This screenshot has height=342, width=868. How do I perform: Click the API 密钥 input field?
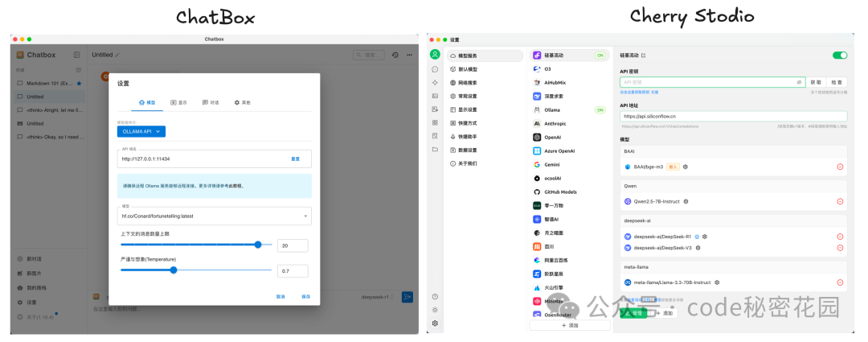712,82
